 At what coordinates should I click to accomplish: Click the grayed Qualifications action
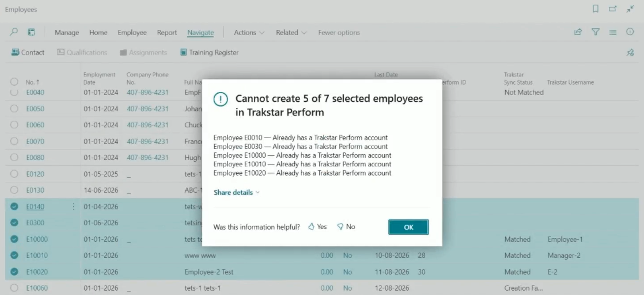pyautogui.click(x=82, y=52)
